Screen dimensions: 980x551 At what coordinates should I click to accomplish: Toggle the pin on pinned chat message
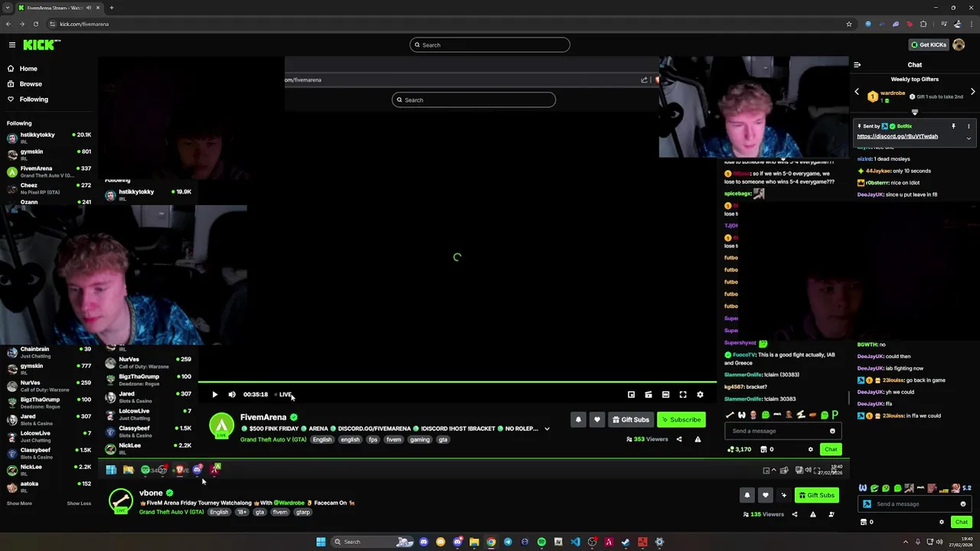[953, 126]
